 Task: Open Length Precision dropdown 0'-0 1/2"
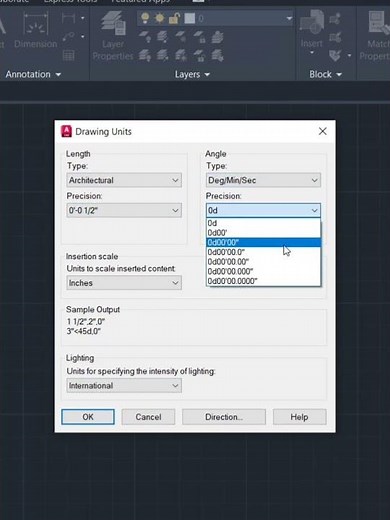pyautogui.click(x=124, y=210)
